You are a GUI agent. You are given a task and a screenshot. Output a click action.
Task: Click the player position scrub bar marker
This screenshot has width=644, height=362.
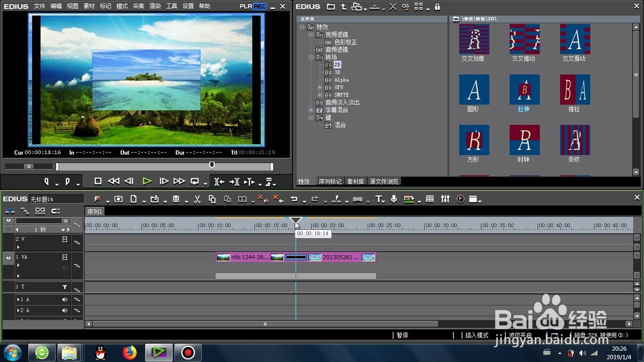(211, 165)
